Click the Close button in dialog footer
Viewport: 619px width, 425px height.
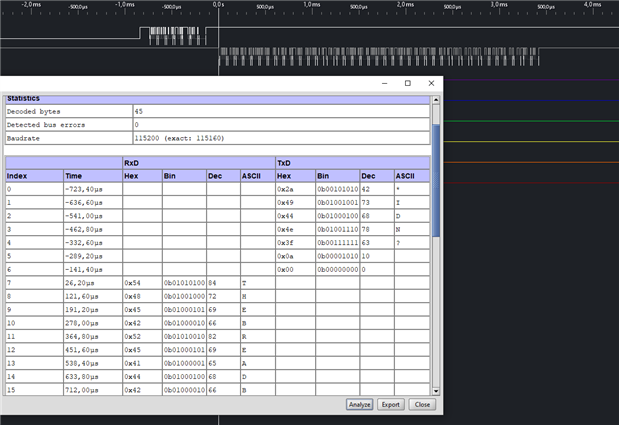[x=421, y=405]
